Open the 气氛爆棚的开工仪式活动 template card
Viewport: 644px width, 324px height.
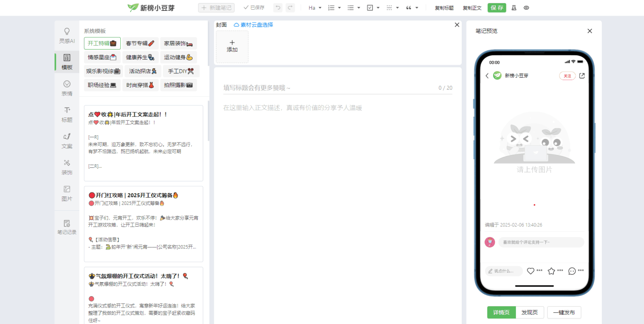click(143, 295)
